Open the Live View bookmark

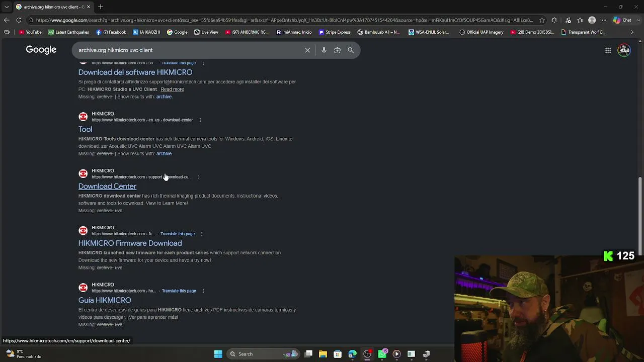pyautogui.click(x=206, y=32)
